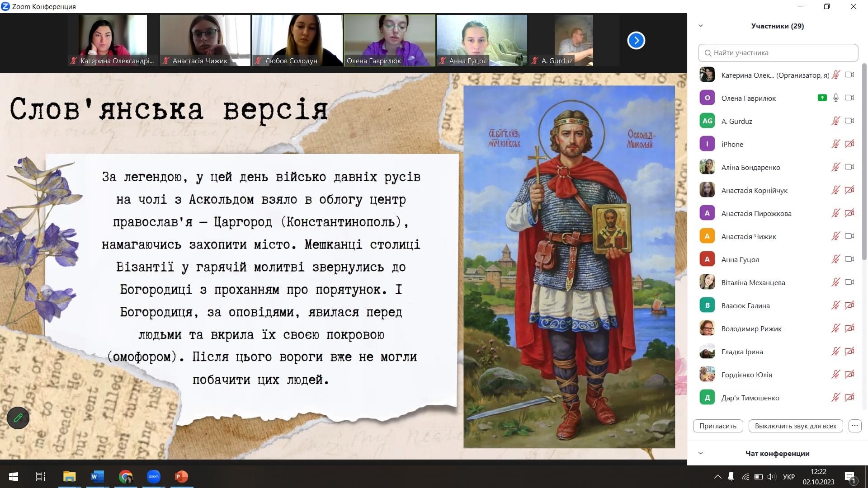Click video-off icon for Гладка Ірина
This screenshot has height=488, width=868.
(849, 351)
